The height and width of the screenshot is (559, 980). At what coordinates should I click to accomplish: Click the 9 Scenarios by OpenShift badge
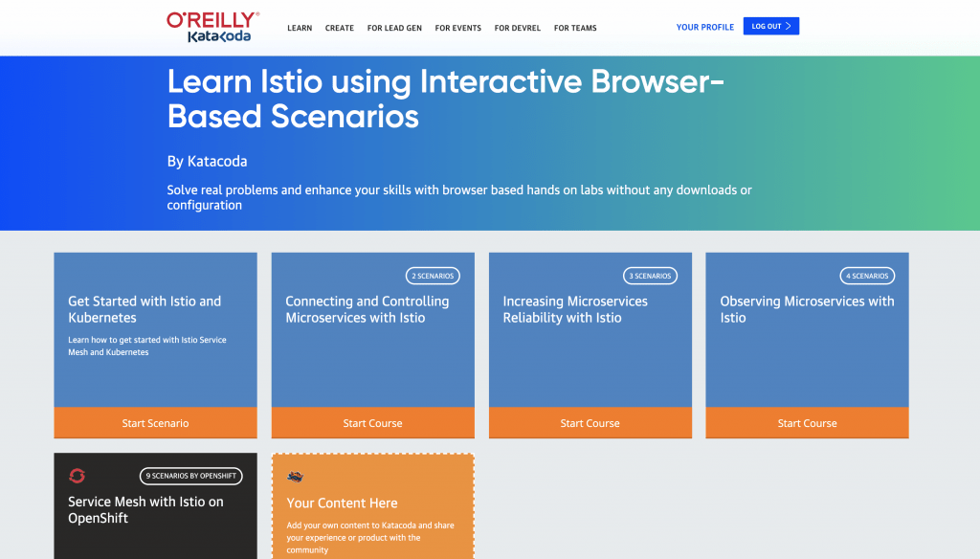[x=190, y=476]
